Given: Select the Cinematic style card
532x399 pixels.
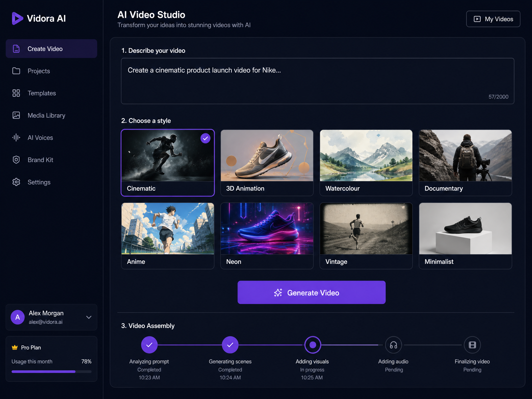Looking at the screenshot, I should point(168,163).
